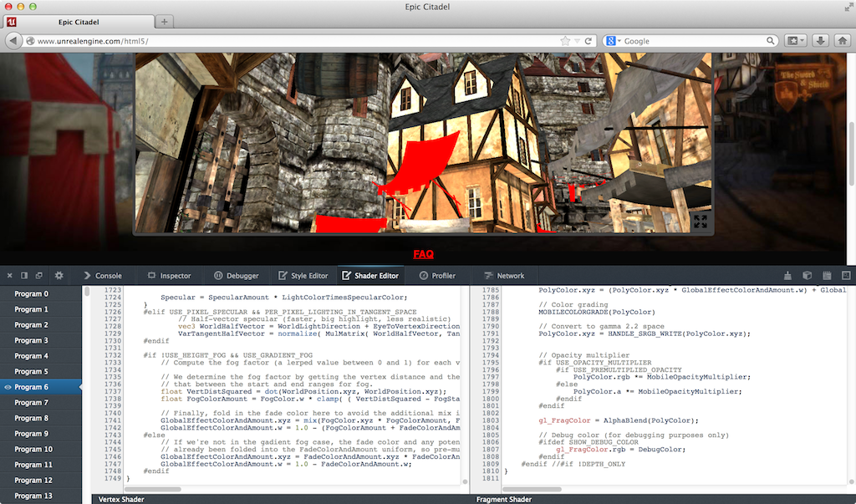Focus the Google search field
The image size is (856, 504).
(x=695, y=41)
